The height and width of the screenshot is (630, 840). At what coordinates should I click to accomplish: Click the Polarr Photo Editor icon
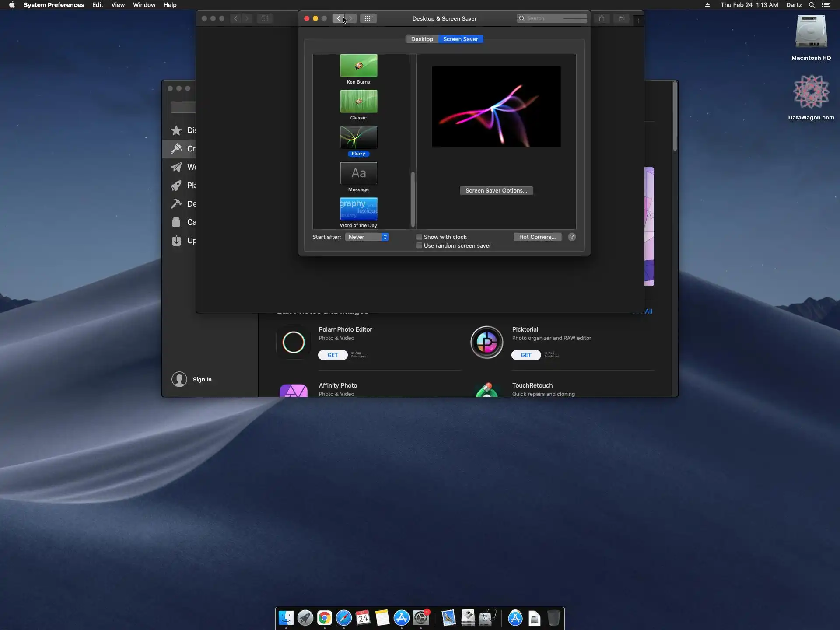tap(293, 342)
